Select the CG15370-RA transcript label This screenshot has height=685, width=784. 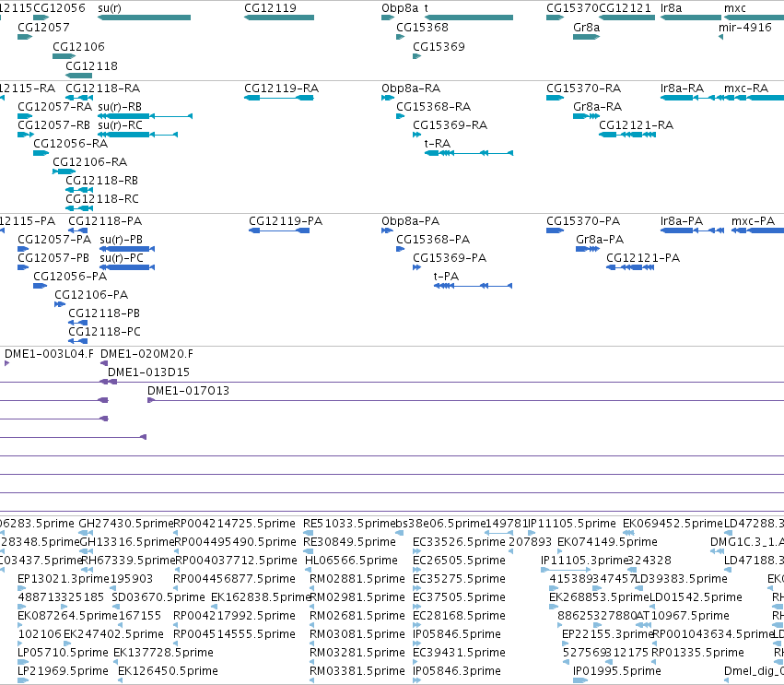[x=583, y=89]
